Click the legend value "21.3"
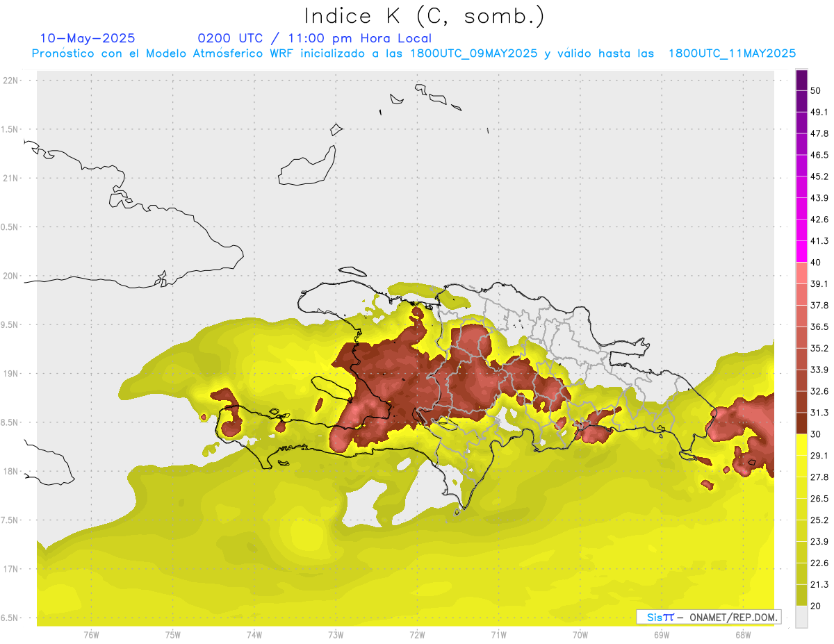This screenshot has height=644, width=834. pyautogui.click(x=819, y=585)
